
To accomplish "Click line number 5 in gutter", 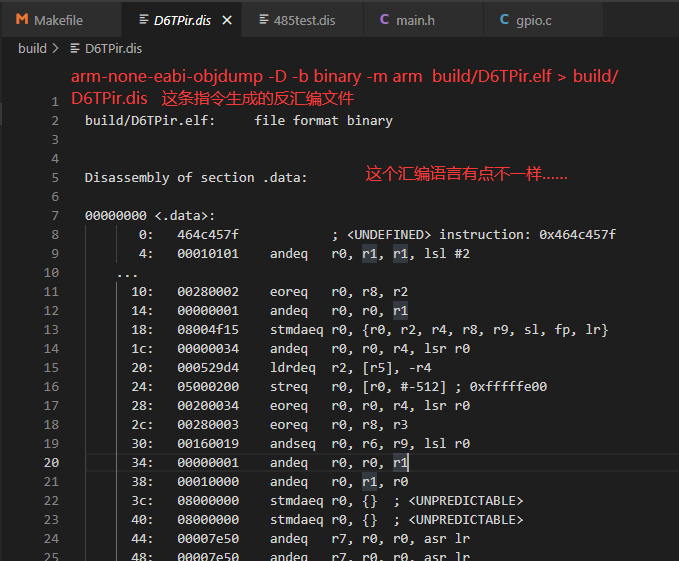I will 55,177.
